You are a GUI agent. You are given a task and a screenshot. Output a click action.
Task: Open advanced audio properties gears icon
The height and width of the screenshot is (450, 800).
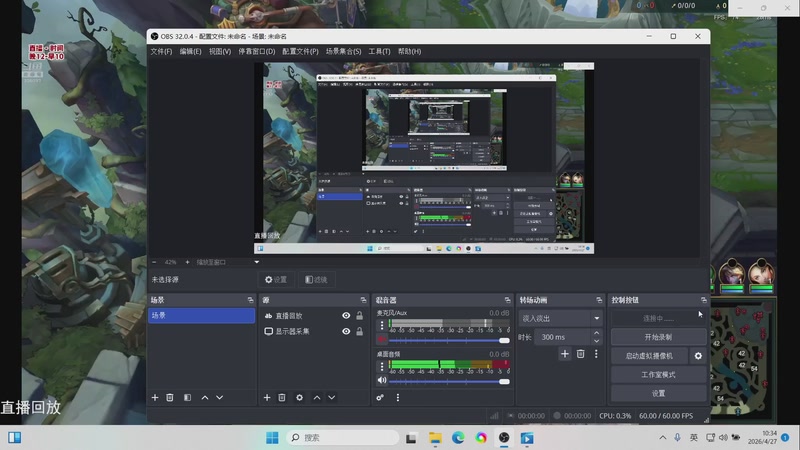380,397
